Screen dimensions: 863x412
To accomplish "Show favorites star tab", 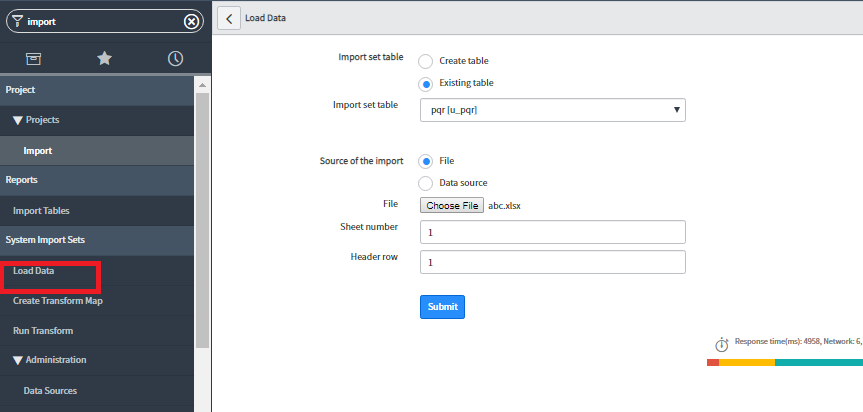I will 104,59.
